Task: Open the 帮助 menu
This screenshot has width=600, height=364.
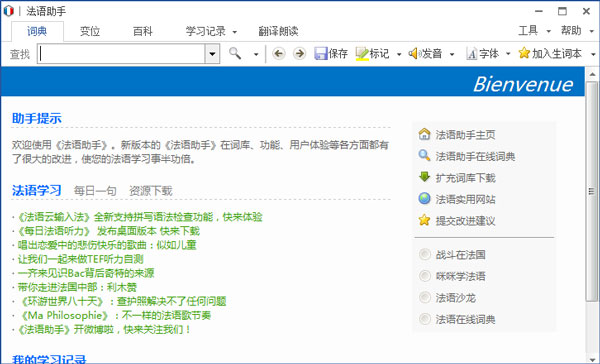Action: pyautogui.click(x=571, y=31)
